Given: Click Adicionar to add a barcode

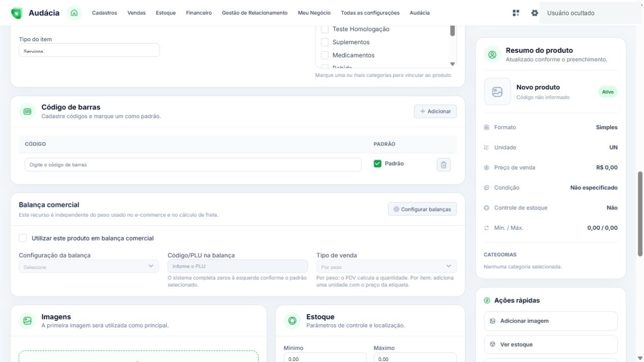Looking at the screenshot, I should (x=435, y=111).
